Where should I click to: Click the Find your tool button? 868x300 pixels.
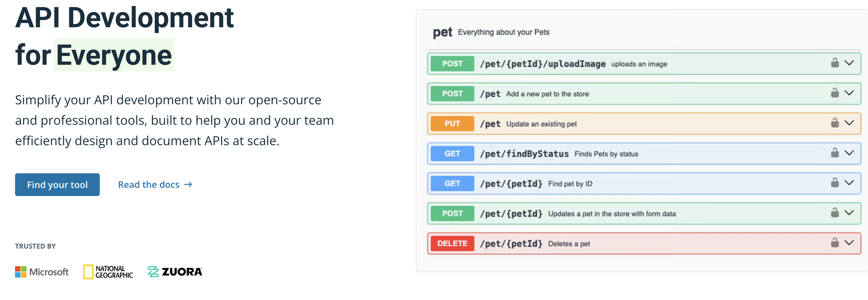tap(57, 184)
